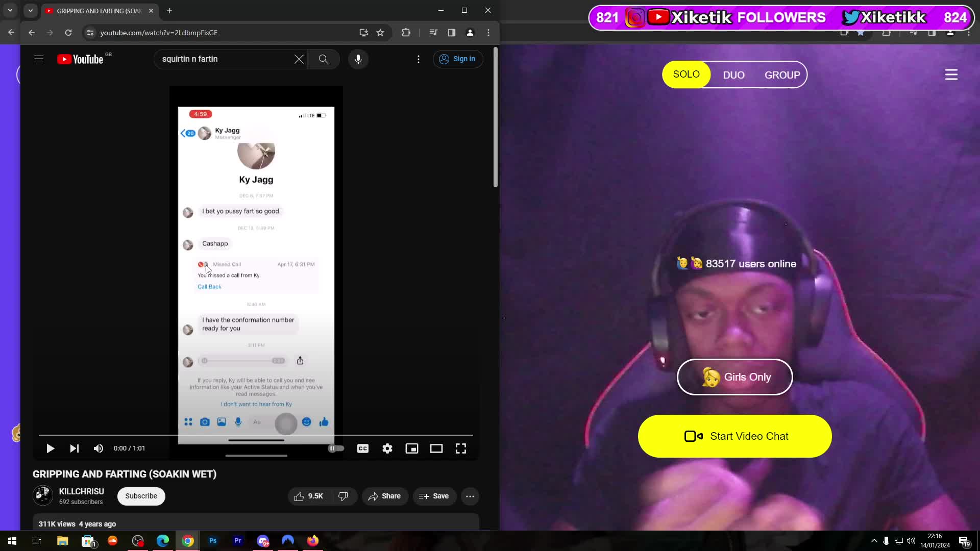Launch Photoshop from the taskbar
The height and width of the screenshot is (551, 980).
(212, 541)
